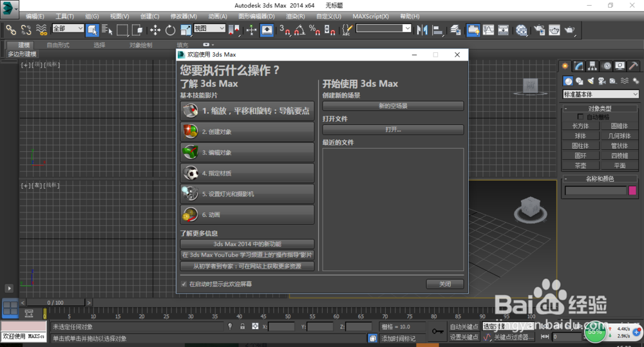644x347 pixels.
Task: Activate the Select and Move tool
Action: (155, 30)
